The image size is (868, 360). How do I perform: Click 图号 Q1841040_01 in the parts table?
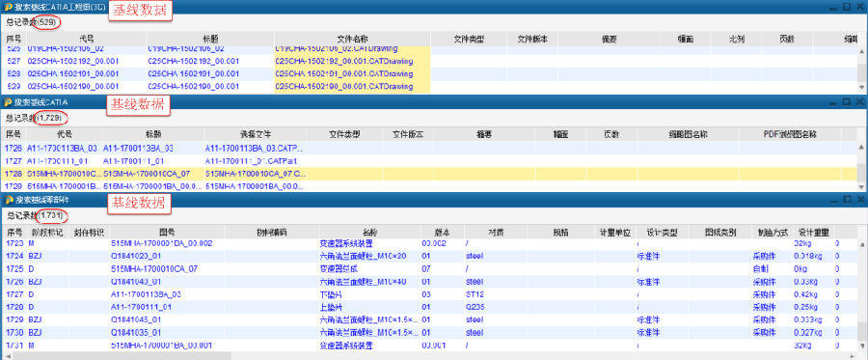136,282
